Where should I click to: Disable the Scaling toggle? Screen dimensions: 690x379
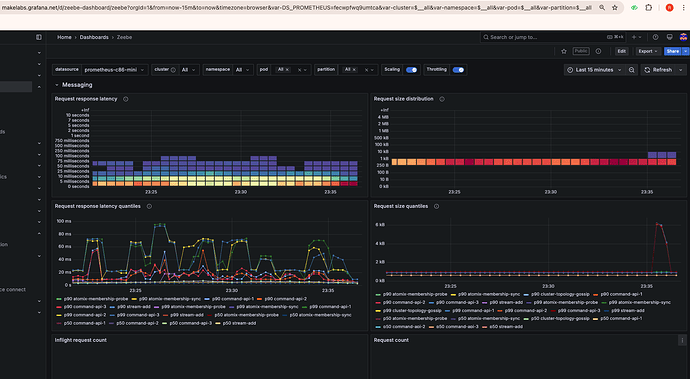pyautogui.click(x=411, y=70)
